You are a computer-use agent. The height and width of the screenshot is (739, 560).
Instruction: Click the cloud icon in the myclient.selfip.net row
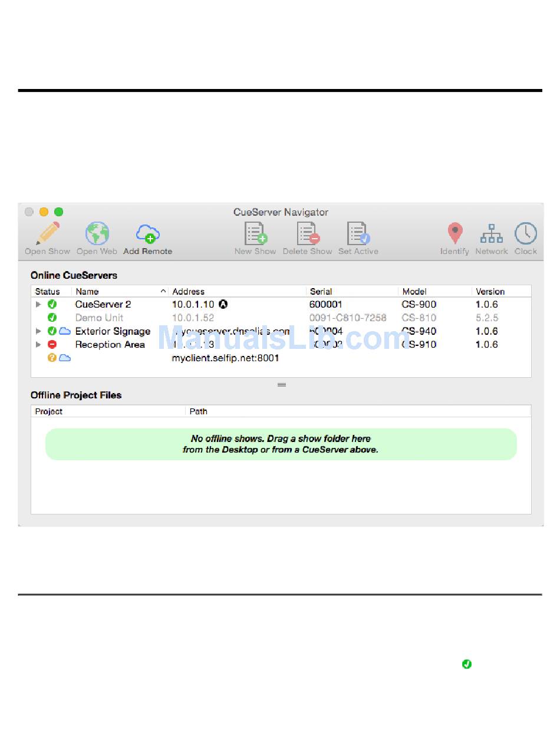pyautogui.click(x=64, y=358)
